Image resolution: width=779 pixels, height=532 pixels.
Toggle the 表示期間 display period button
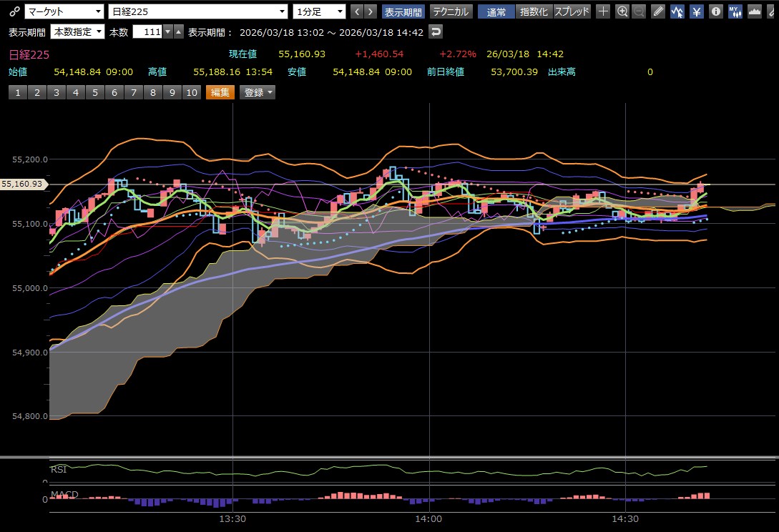(403, 11)
